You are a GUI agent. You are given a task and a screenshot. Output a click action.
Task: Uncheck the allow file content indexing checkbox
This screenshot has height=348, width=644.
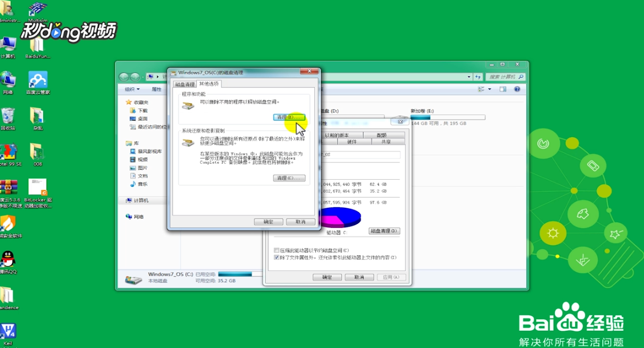coord(276,258)
